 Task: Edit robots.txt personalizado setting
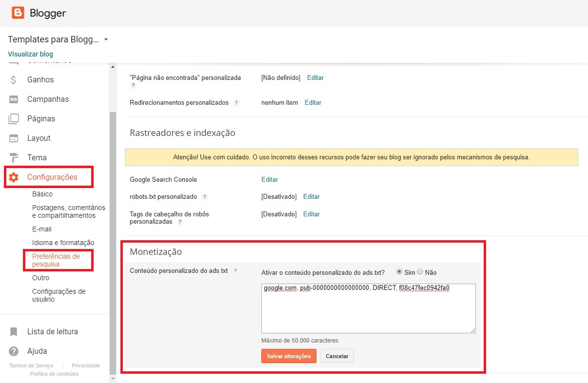coord(312,196)
